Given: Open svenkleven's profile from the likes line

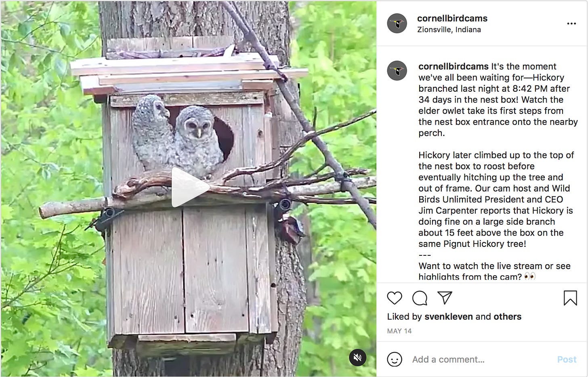Looking at the screenshot, I should pyautogui.click(x=449, y=316).
